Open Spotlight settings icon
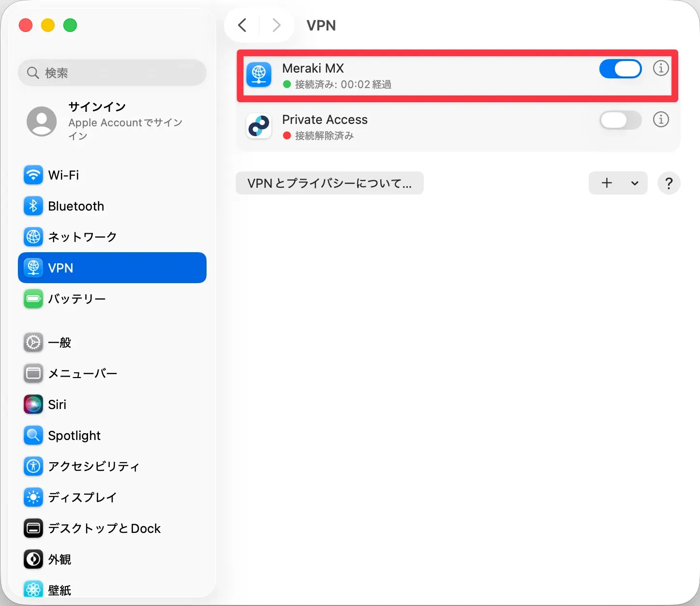700x606 pixels. pyautogui.click(x=33, y=436)
